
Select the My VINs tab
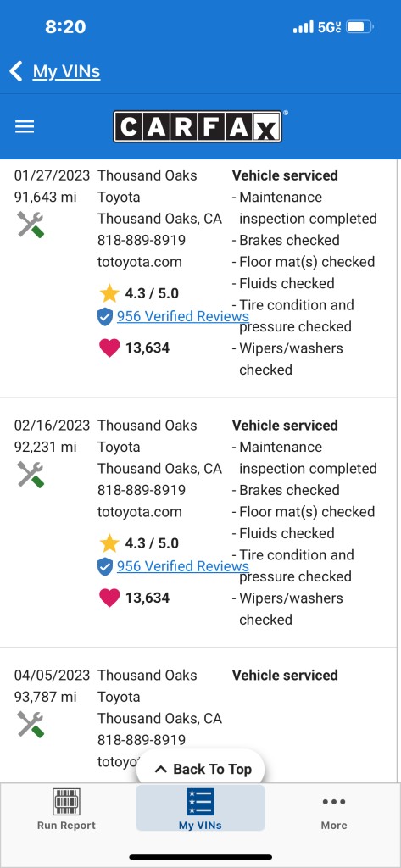[200, 809]
